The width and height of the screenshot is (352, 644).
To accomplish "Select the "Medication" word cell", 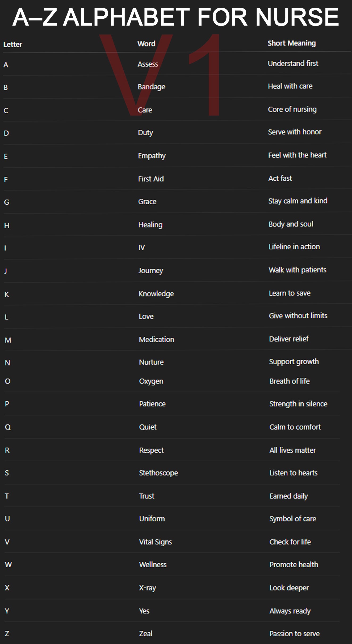I will click(x=156, y=340).
